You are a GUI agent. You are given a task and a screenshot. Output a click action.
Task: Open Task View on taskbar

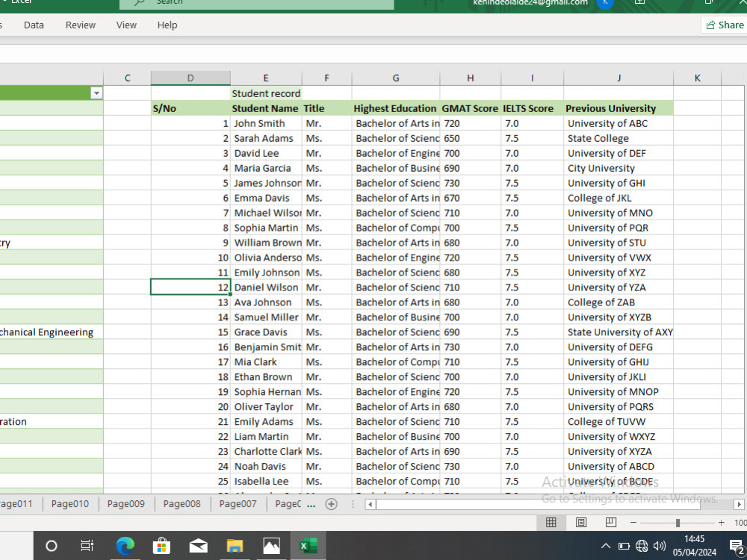click(87, 546)
